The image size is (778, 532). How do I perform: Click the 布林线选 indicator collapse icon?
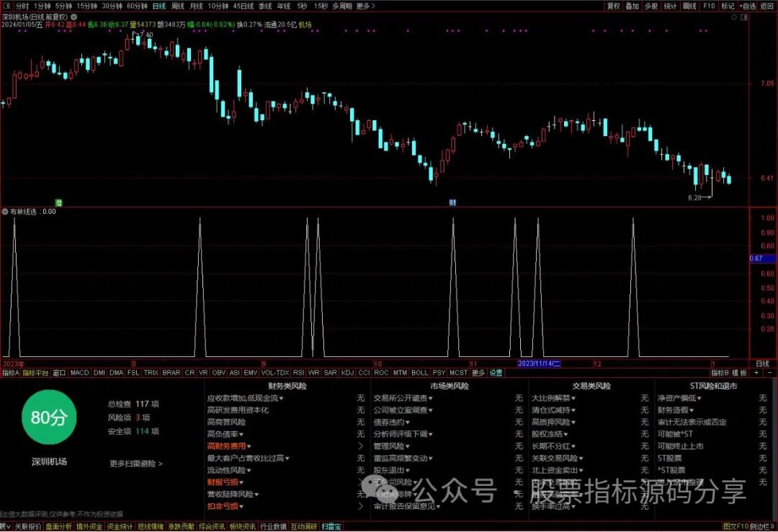(x=5, y=212)
